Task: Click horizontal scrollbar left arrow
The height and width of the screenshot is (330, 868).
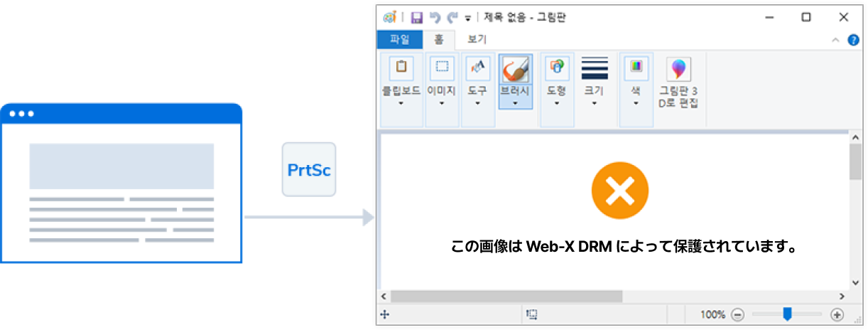Action: [x=384, y=296]
